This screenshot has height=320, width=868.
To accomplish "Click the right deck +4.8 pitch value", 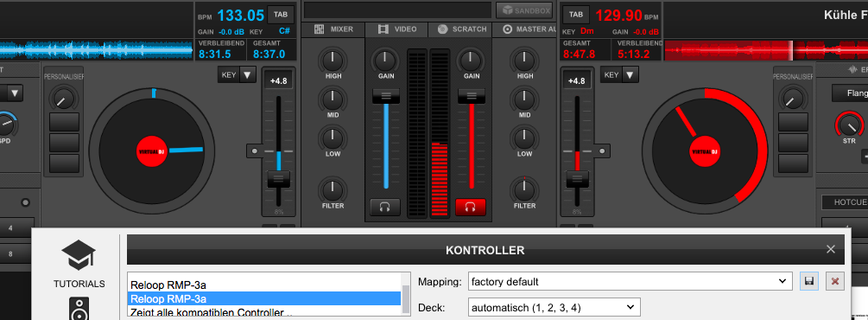I will (576, 81).
